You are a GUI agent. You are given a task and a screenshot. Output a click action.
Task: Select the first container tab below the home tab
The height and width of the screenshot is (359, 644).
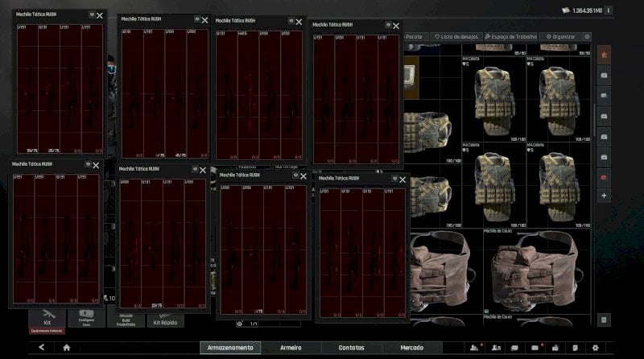pos(604,75)
